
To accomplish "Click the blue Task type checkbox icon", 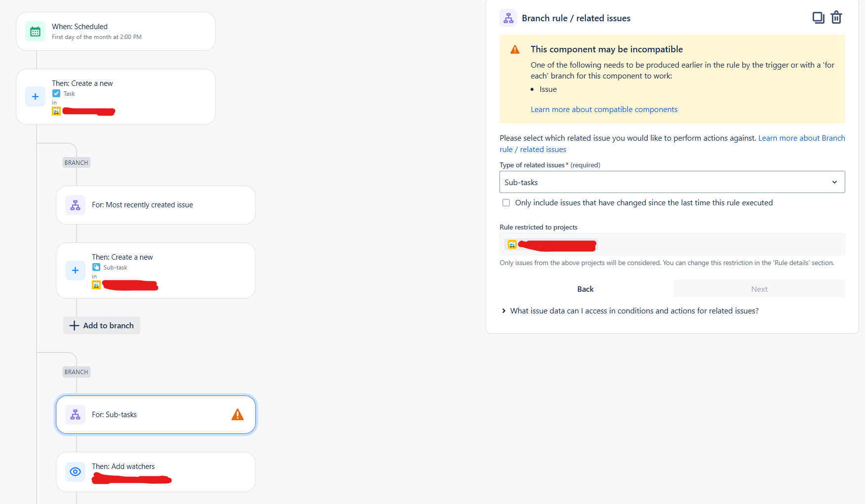I will [x=56, y=93].
